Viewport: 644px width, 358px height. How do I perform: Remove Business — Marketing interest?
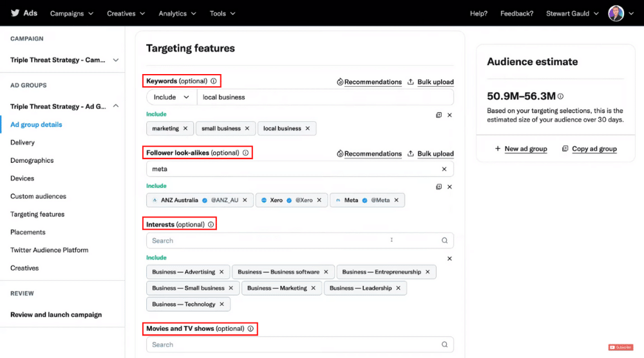point(314,288)
